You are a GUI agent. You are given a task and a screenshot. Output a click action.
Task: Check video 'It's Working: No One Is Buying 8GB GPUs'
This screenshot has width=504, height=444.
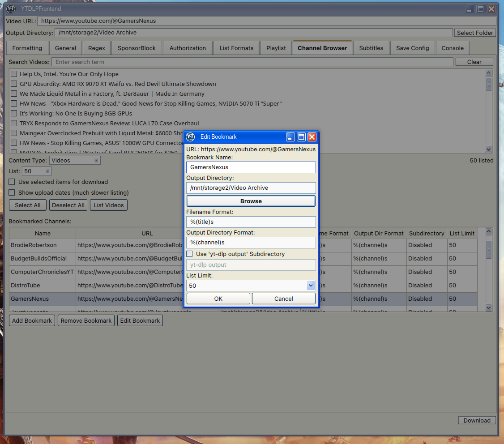pos(14,114)
